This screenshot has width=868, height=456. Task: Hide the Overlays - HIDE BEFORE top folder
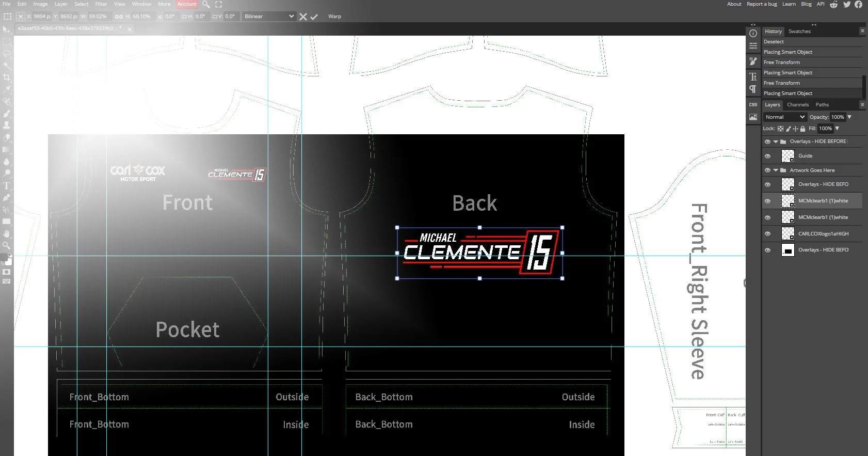coord(767,141)
